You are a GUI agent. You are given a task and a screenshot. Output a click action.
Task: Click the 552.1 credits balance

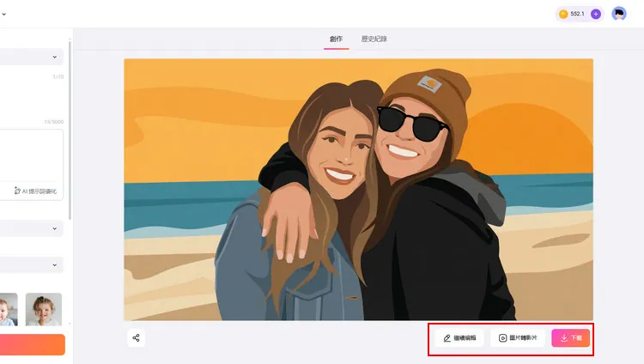(578, 14)
